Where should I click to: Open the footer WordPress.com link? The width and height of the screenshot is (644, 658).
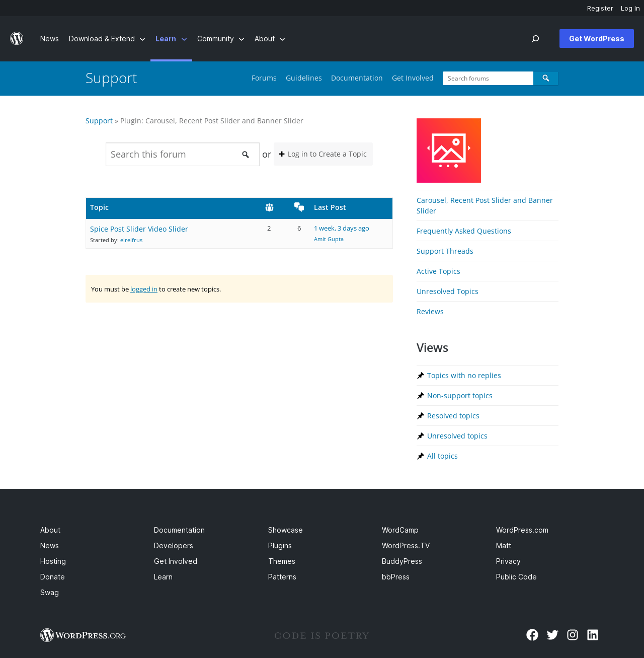pyautogui.click(x=522, y=530)
